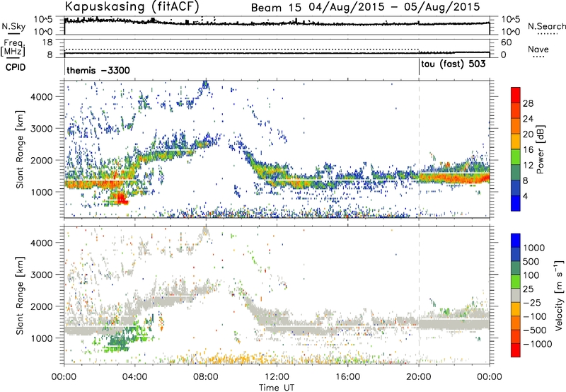Click the 4 dB power scale label
The height and width of the screenshot is (392, 566).
tap(526, 197)
